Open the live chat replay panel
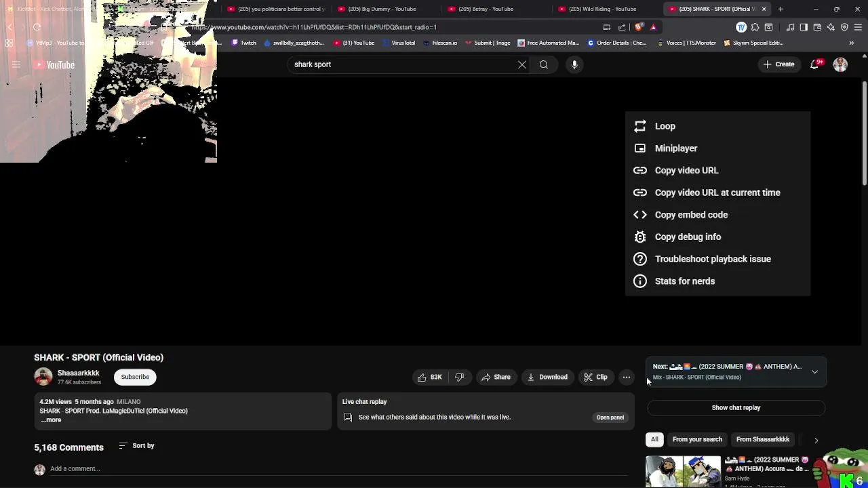The height and width of the screenshot is (488, 868). [x=610, y=418]
